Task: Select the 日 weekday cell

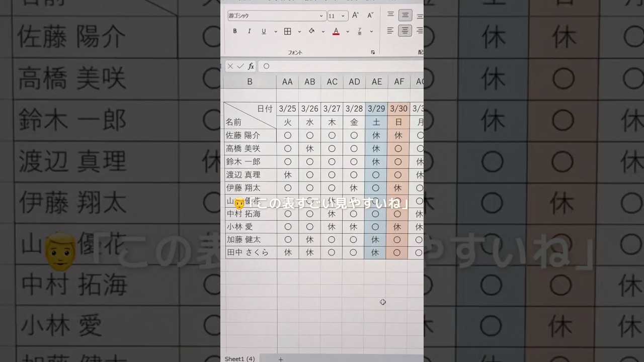Action: (x=398, y=122)
